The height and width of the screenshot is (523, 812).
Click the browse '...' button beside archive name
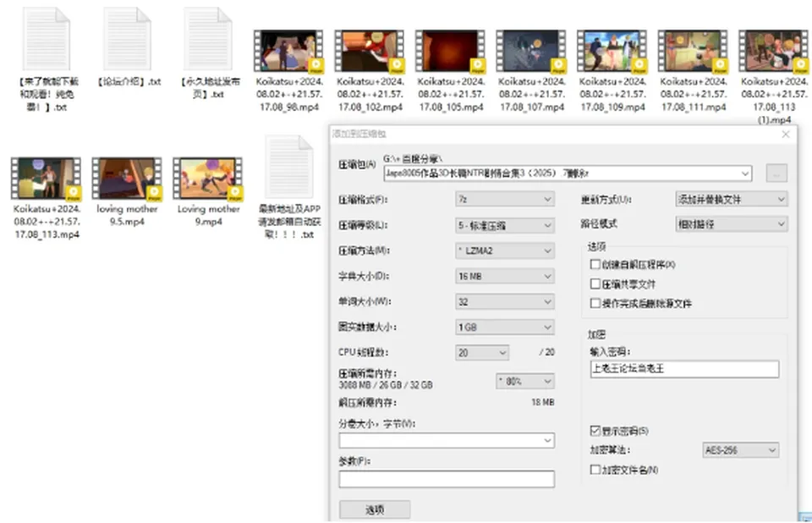776,173
